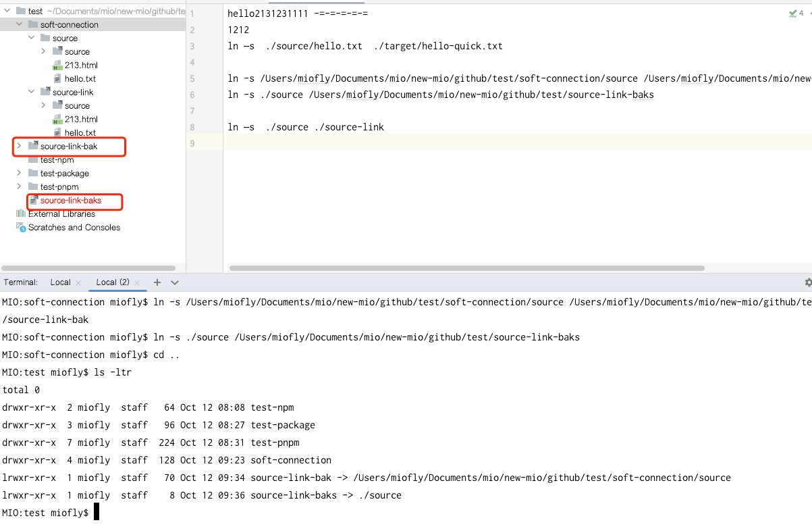Select the source-link-baks symlink file icon
812x531 pixels.
(33, 201)
